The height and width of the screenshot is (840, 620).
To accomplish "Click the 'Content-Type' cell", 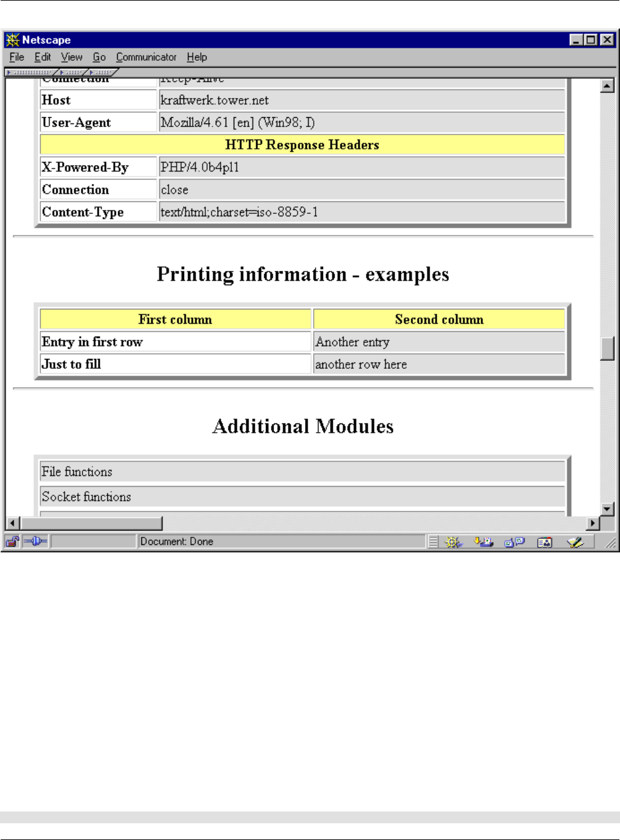I will point(99,212).
